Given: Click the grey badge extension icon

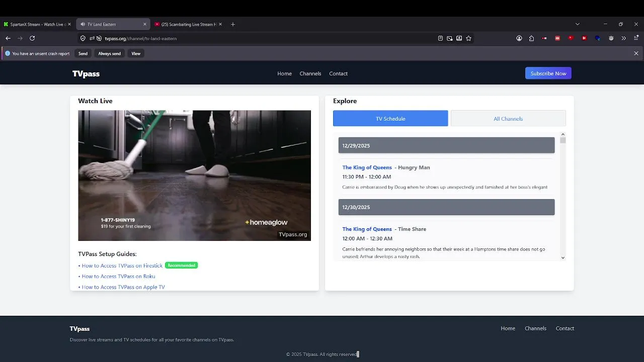Looking at the screenshot, I should pos(611,38).
